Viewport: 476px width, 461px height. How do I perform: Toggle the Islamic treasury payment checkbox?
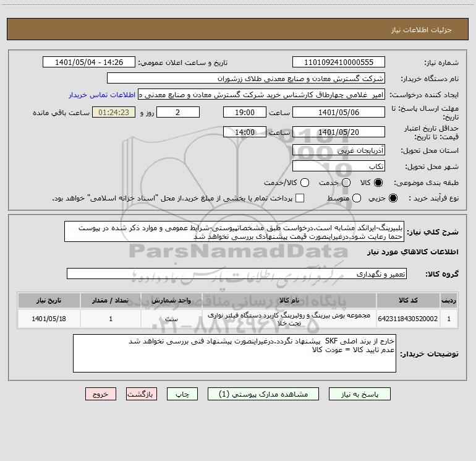300,198
